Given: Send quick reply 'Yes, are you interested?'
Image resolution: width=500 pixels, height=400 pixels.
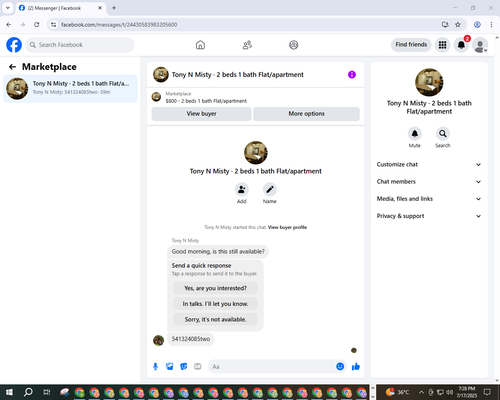Looking at the screenshot, I should click(215, 288).
